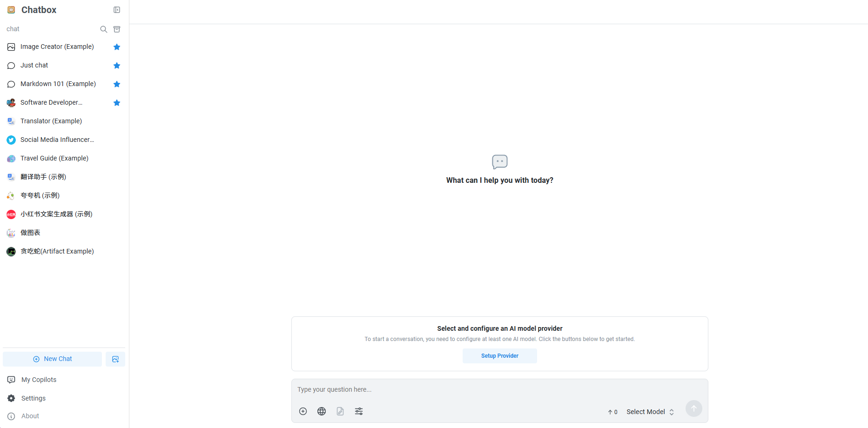The width and height of the screenshot is (868, 428).
Task: Click the token count indicator
Action: pyautogui.click(x=612, y=412)
